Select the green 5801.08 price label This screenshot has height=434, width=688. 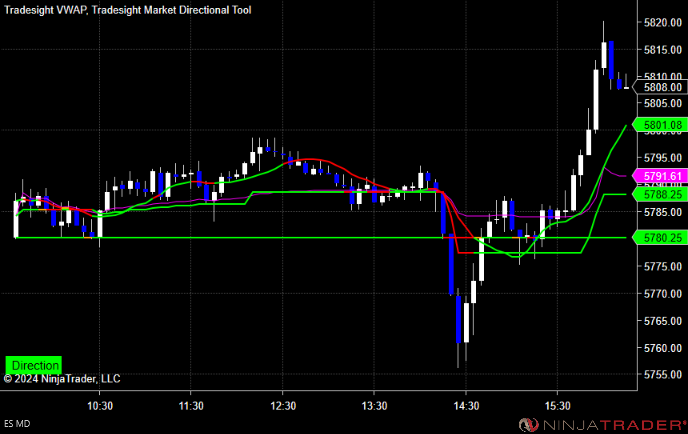click(660, 125)
